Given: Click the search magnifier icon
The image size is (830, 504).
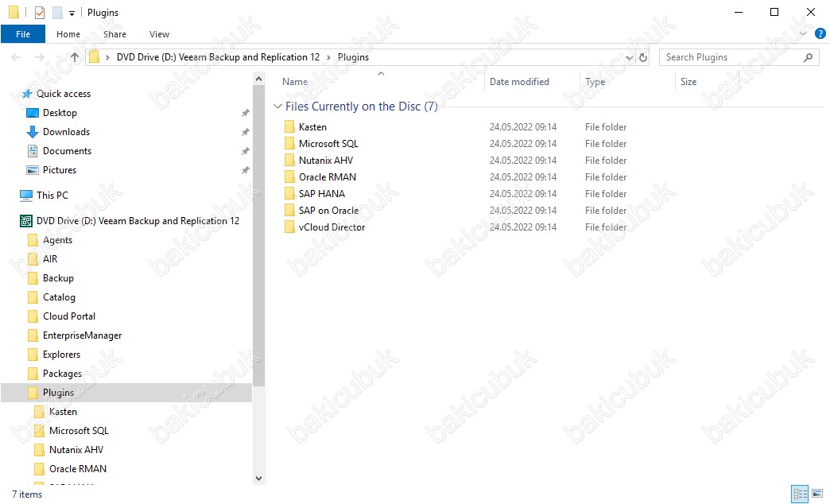Looking at the screenshot, I should pyautogui.click(x=808, y=57).
